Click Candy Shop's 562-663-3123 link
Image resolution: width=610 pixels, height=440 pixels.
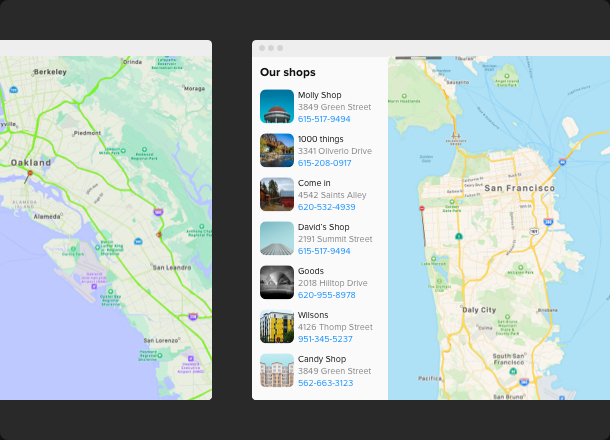click(326, 383)
